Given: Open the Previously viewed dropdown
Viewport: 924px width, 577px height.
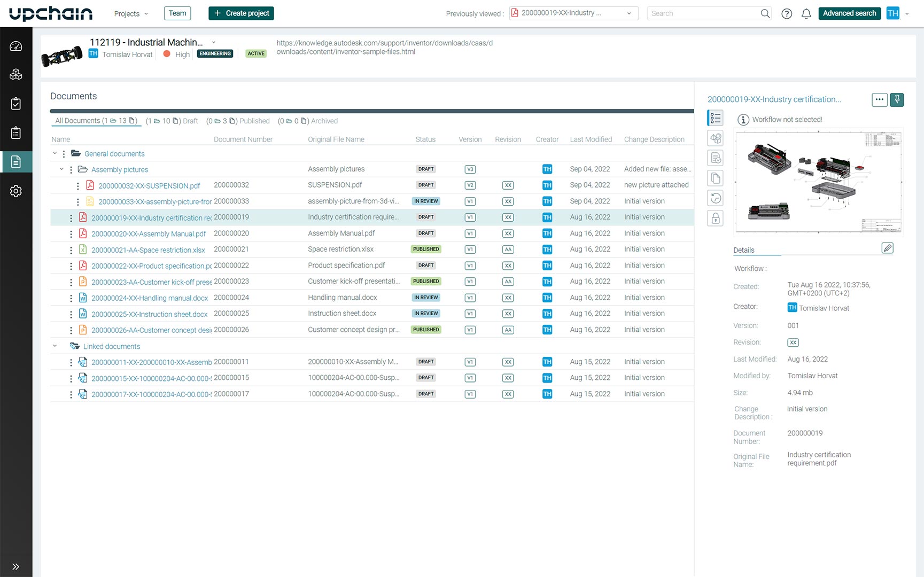Looking at the screenshot, I should 573,13.
